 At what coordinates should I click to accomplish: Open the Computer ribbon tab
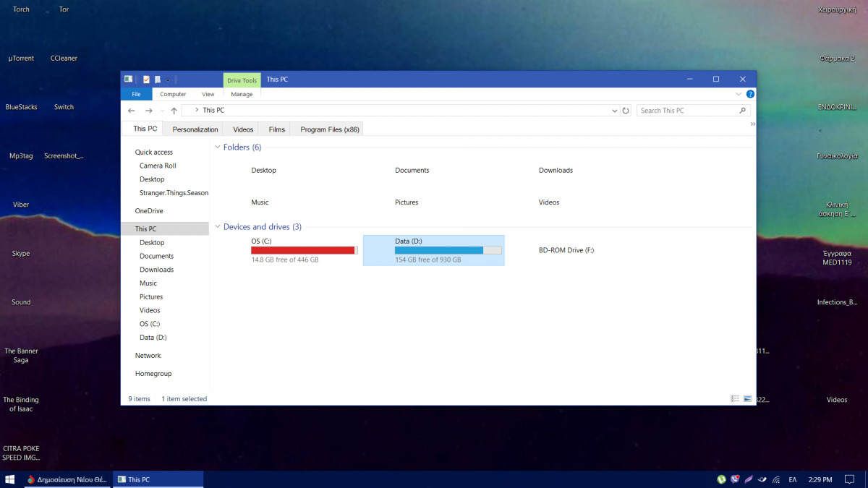[x=173, y=94]
